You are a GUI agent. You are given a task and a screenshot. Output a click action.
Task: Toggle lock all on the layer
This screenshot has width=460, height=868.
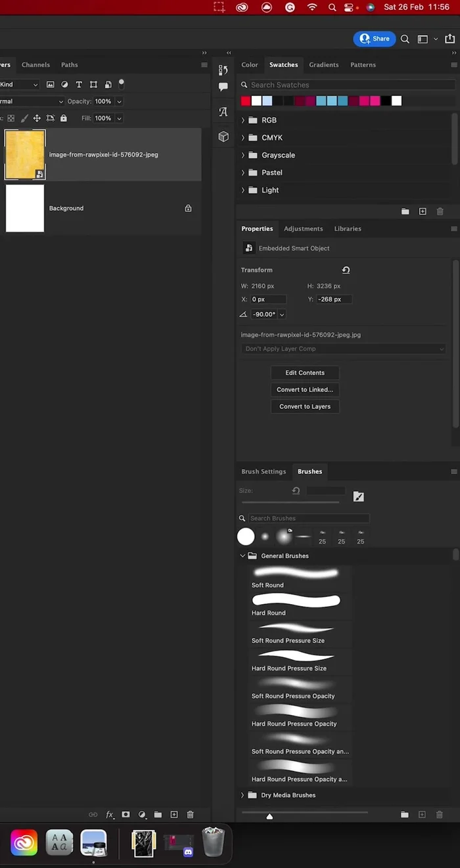pos(64,118)
